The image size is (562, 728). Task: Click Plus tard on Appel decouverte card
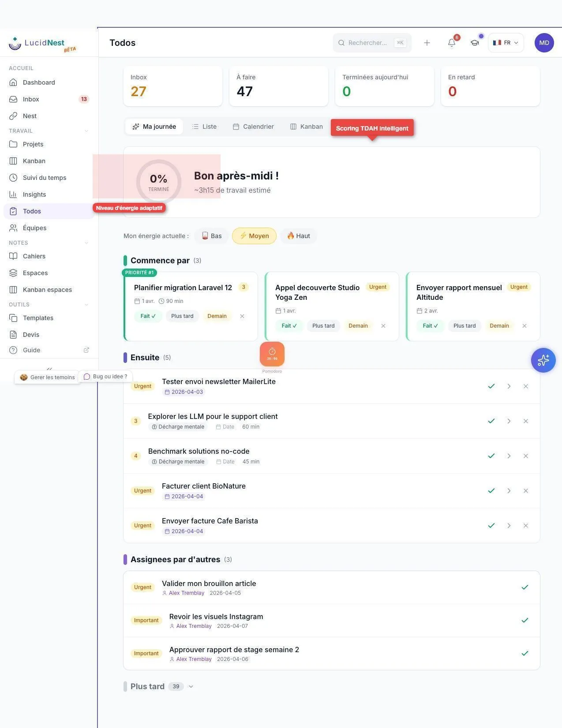coord(323,326)
